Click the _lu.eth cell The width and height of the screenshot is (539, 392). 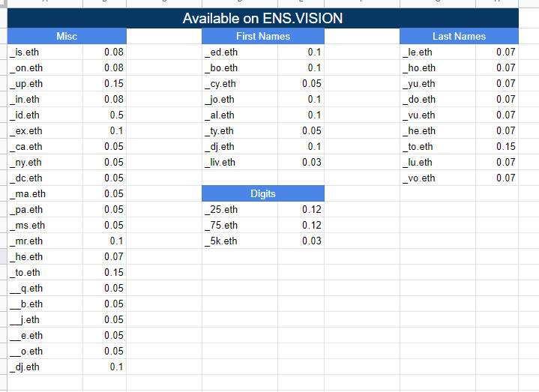[438, 162]
